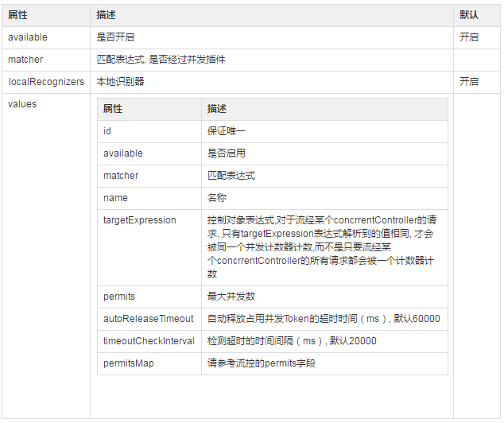504x423 pixels.
Task: Select the '控制对象表达式' long description text
Action: [322, 246]
